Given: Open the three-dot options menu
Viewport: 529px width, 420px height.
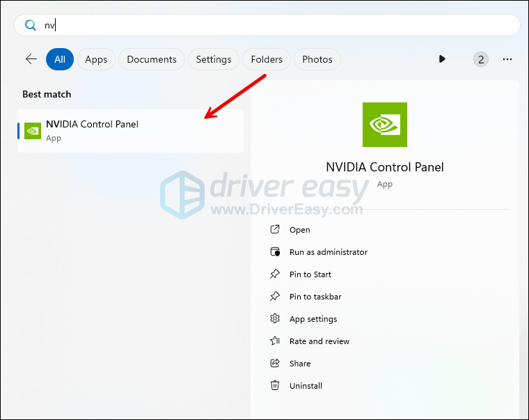Looking at the screenshot, I should [x=507, y=59].
